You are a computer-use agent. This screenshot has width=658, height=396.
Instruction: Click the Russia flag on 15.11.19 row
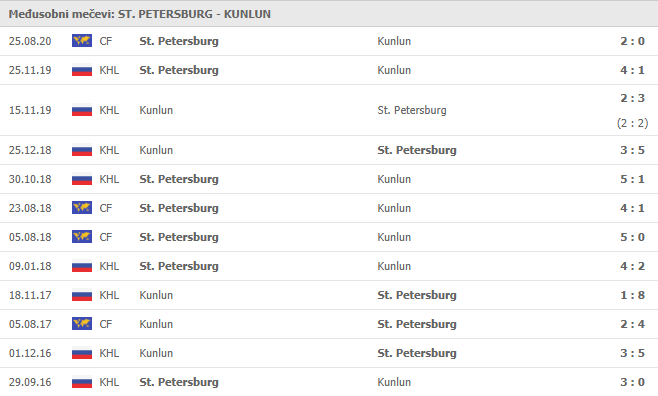point(82,110)
